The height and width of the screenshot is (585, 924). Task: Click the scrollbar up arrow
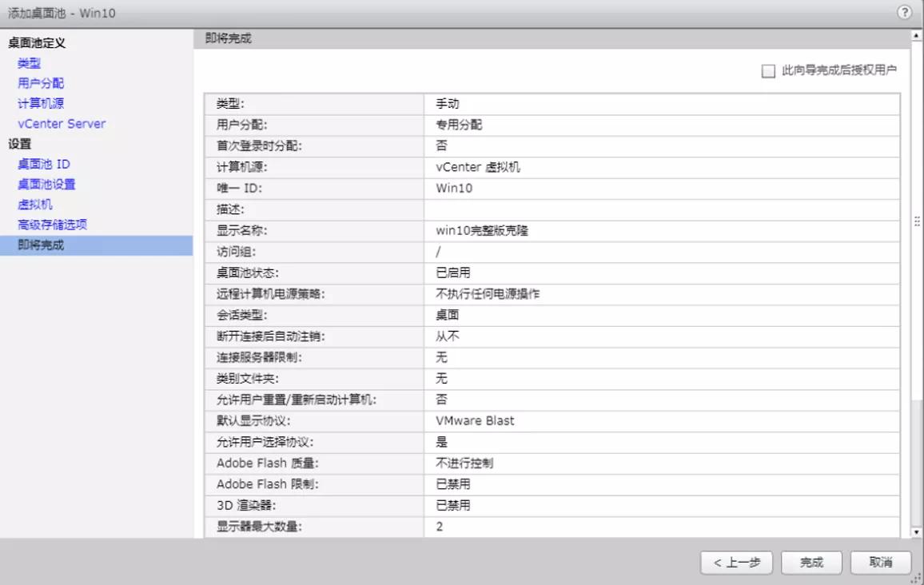916,34
